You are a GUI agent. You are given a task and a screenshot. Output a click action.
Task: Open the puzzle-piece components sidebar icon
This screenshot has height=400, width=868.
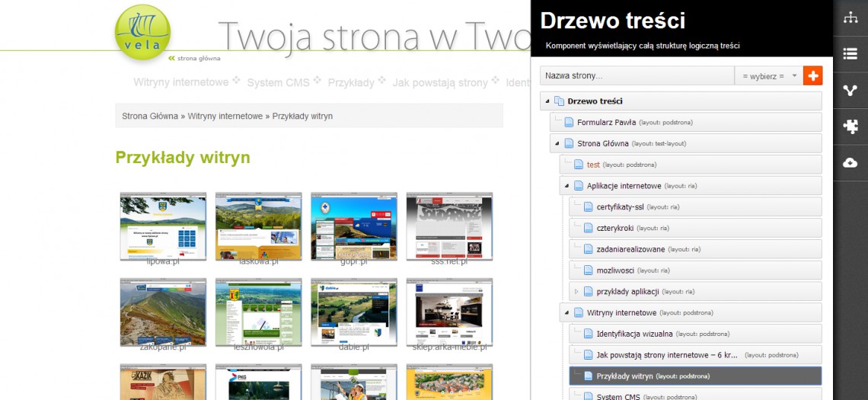click(x=850, y=126)
